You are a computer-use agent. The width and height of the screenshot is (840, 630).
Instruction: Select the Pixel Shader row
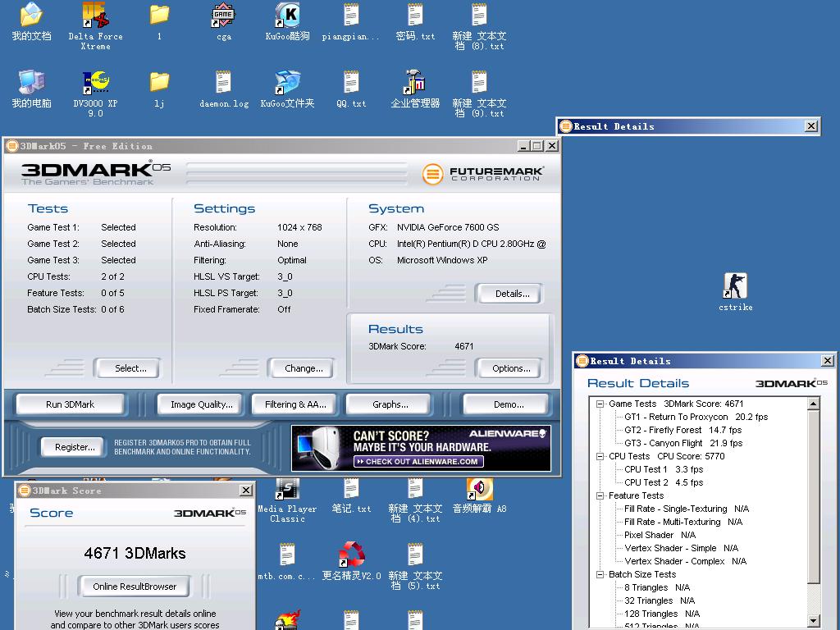(x=660, y=535)
